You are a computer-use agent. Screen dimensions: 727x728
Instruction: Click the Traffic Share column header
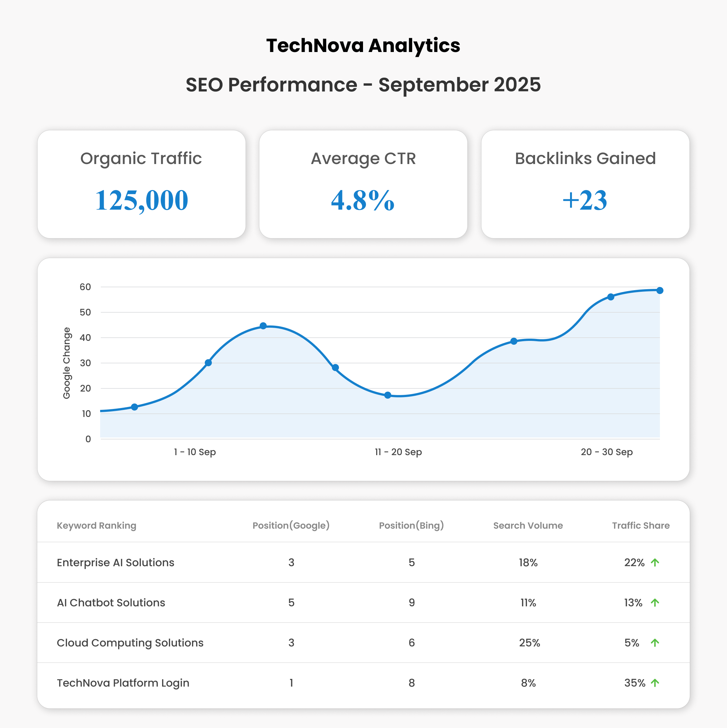tap(640, 526)
